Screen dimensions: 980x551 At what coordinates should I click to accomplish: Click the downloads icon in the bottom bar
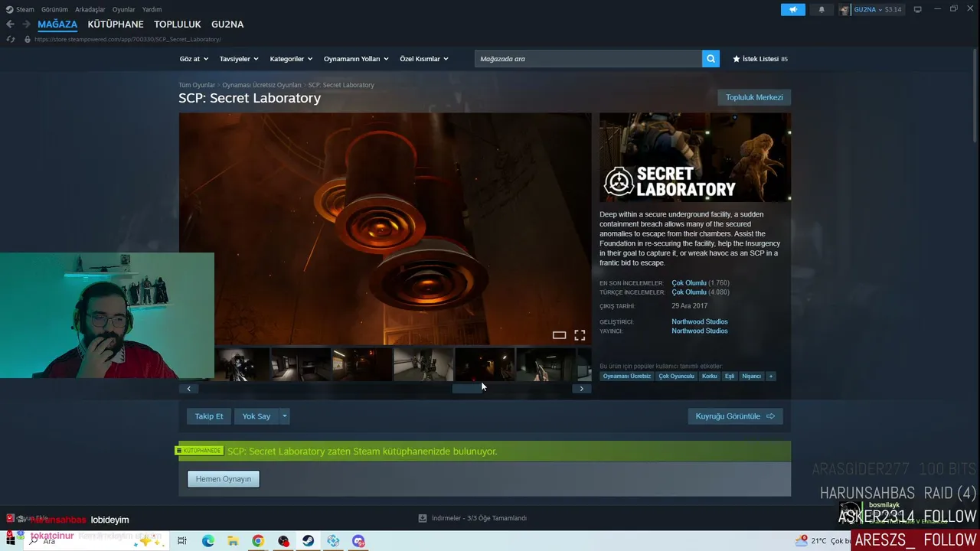pyautogui.click(x=422, y=518)
